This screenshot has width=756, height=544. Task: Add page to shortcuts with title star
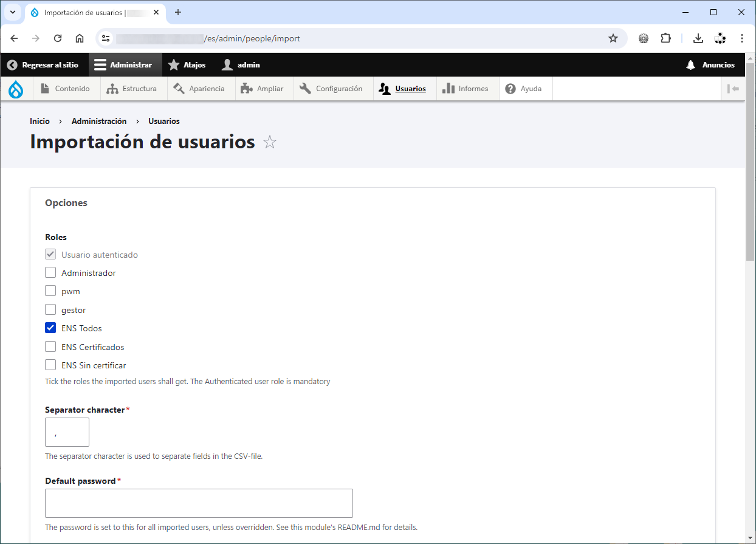[x=270, y=142]
